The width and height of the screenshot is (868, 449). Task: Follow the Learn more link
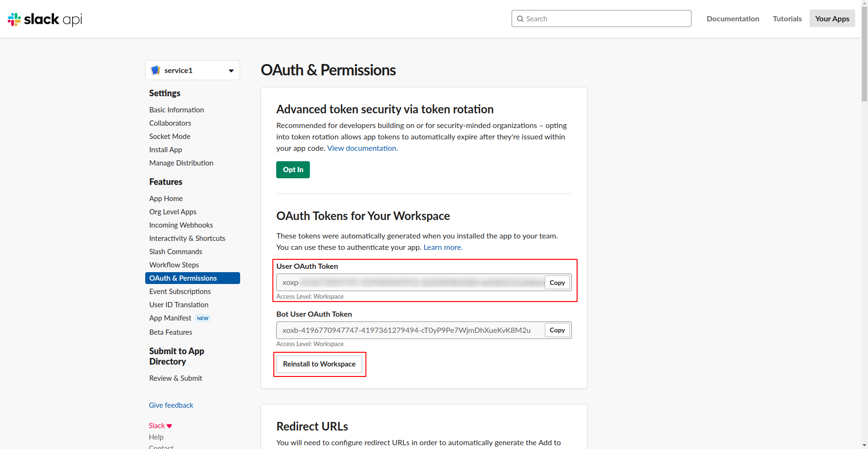(x=443, y=247)
